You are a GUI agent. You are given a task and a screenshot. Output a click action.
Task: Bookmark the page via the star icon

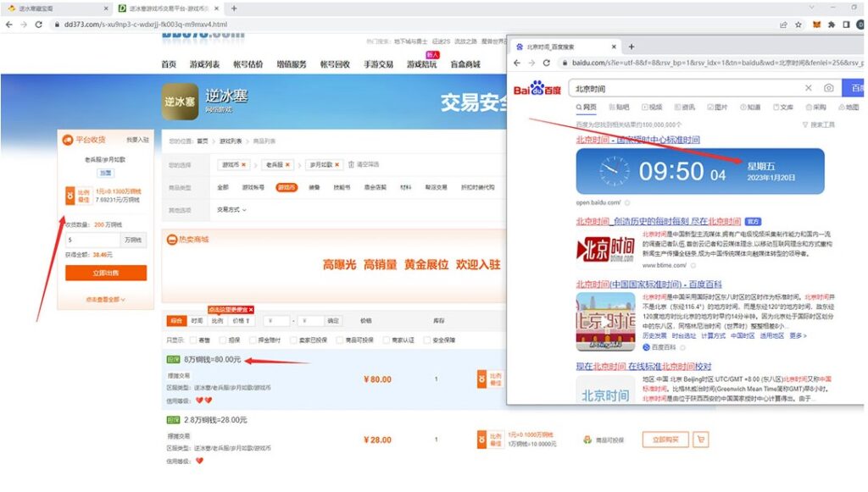coord(798,25)
